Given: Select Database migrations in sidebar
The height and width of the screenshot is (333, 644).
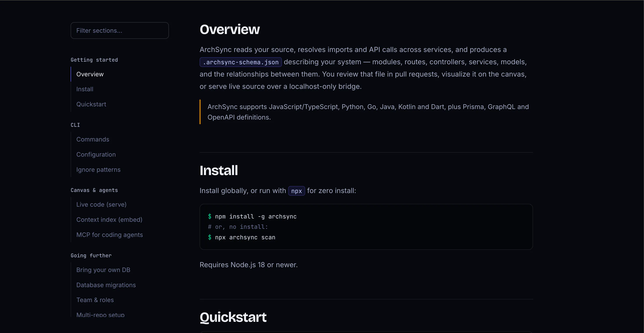Looking at the screenshot, I should pos(106,285).
